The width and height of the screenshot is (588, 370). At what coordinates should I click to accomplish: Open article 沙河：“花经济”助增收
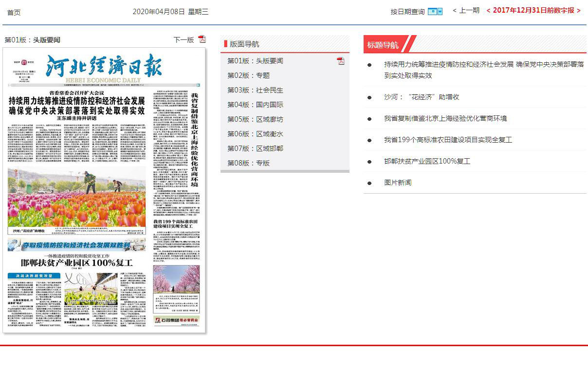[422, 97]
